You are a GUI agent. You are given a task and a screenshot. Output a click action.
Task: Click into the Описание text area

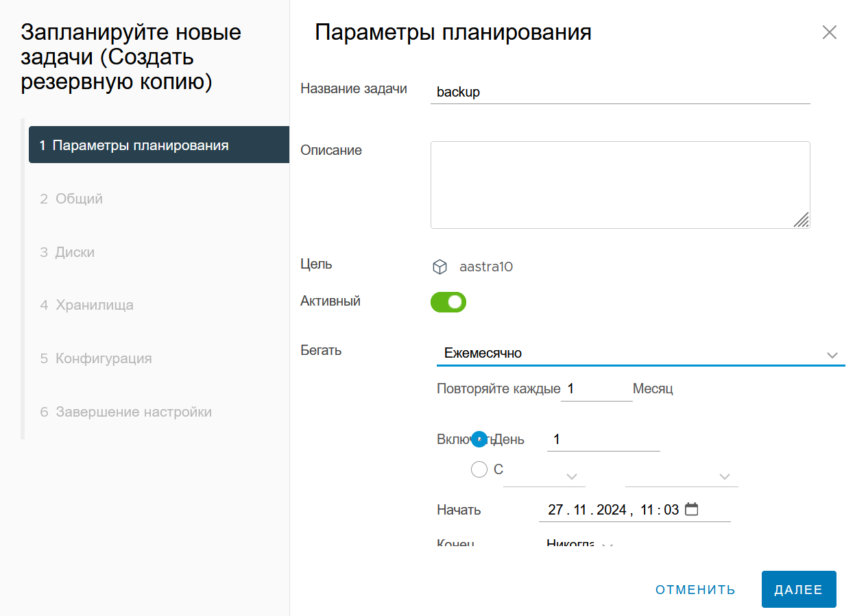click(x=621, y=185)
